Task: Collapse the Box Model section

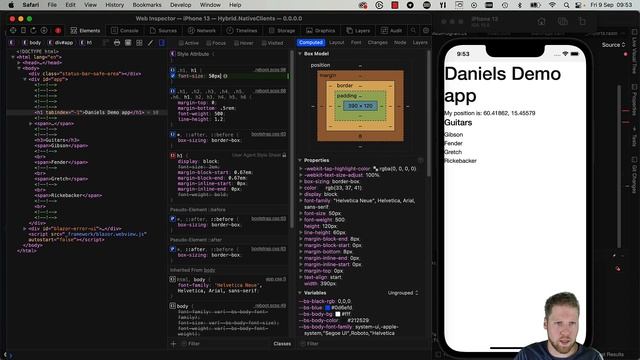Action: 300,53
